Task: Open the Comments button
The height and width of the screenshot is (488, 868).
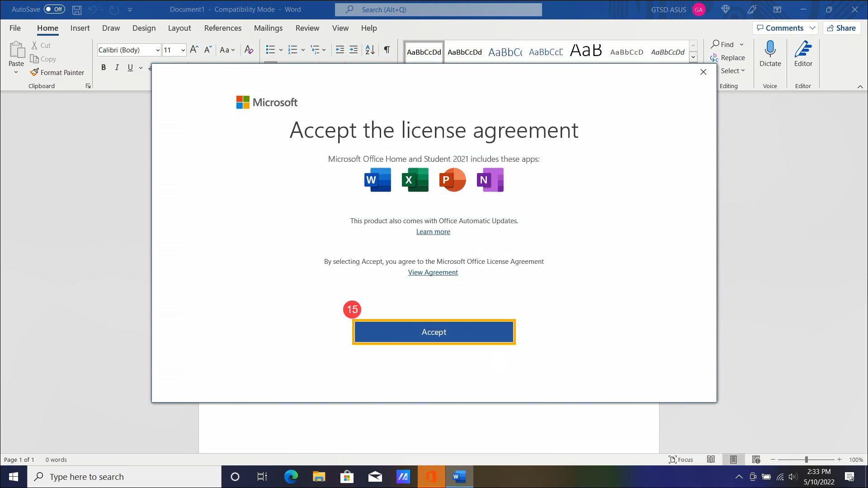Action: 785,28
